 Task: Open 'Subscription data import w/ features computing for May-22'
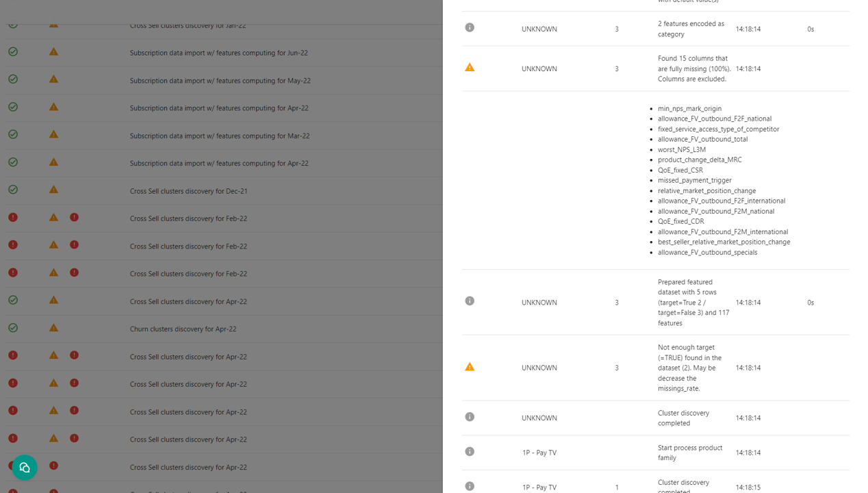tap(220, 81)
